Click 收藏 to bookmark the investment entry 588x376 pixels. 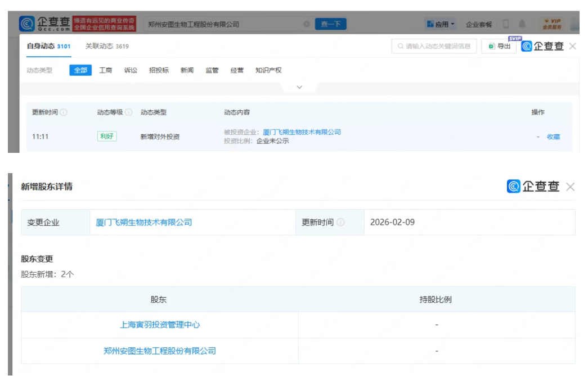pyautogui.click(x=554, y=137)
